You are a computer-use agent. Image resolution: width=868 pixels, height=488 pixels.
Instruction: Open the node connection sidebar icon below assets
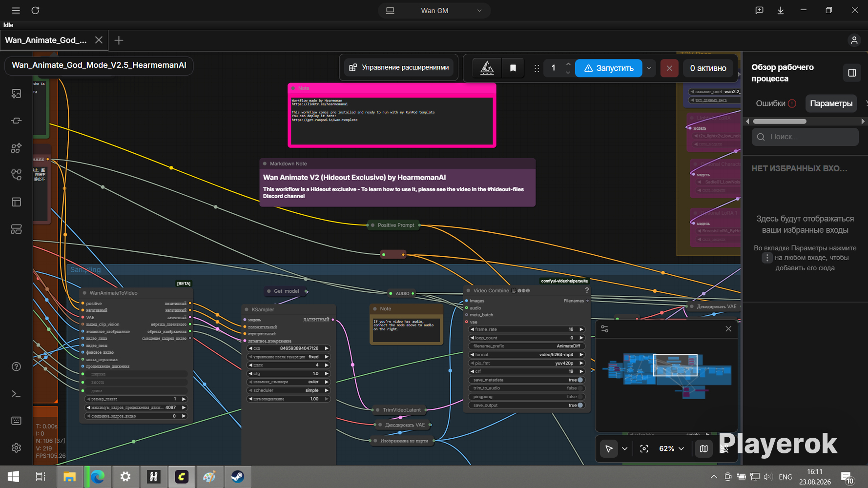[x=16, y=121]
